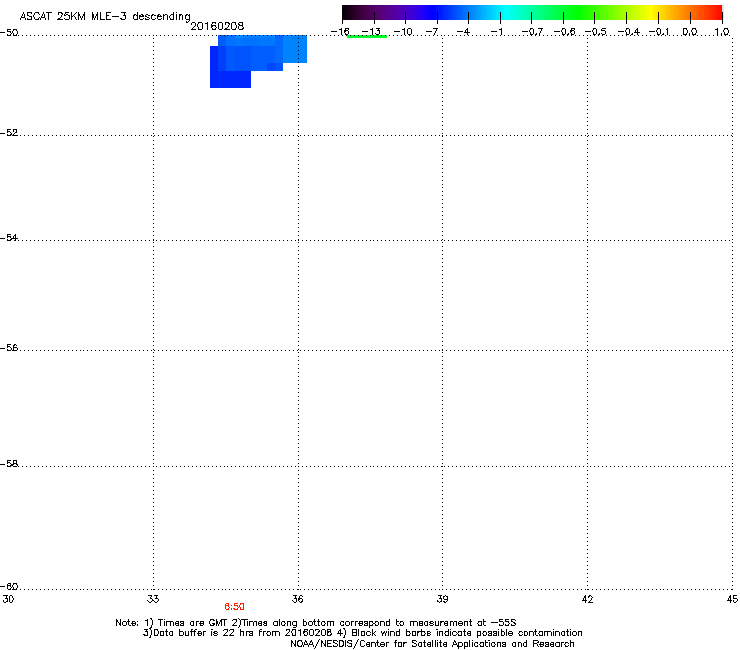
Task: Click the dark blue data block near 51S
Action: (230, 79)
